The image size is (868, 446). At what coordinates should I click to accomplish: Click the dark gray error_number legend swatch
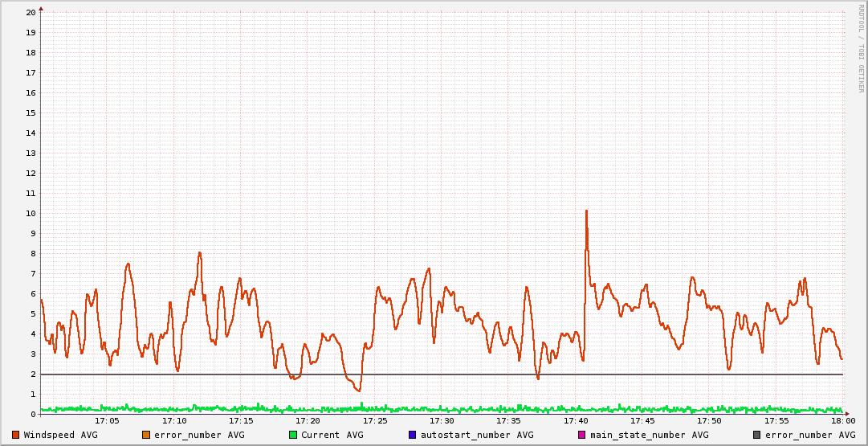click(x=756, y=435)
